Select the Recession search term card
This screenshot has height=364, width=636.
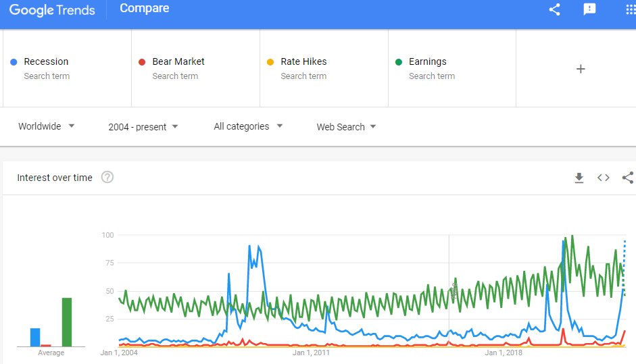pyautogui.click(x=68, y=68)
